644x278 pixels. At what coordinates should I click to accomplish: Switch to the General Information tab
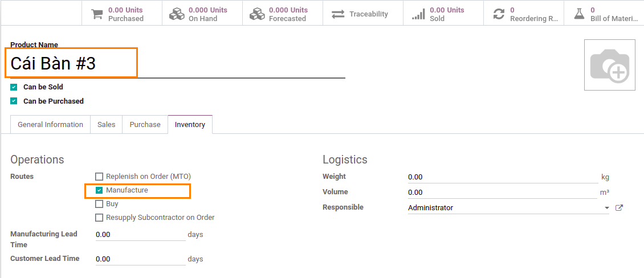[50, 124]
